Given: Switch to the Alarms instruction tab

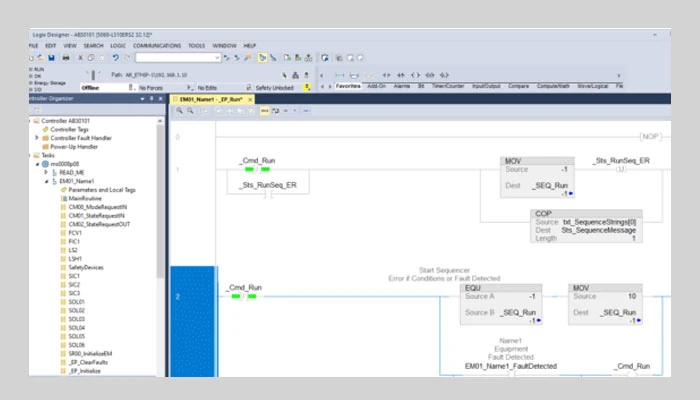Looking at the screenshot, I should (402, 86).
